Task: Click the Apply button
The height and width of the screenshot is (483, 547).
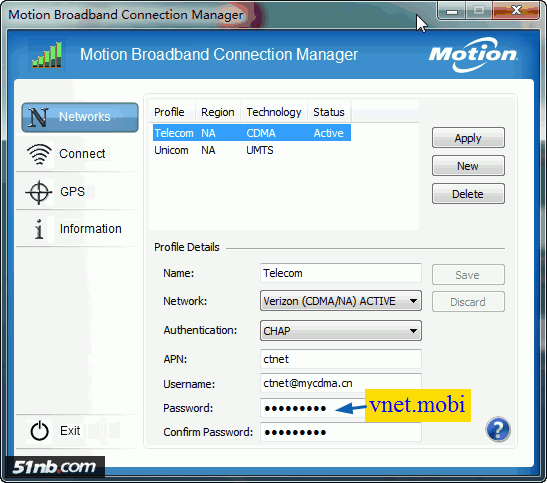Action: 468,138
